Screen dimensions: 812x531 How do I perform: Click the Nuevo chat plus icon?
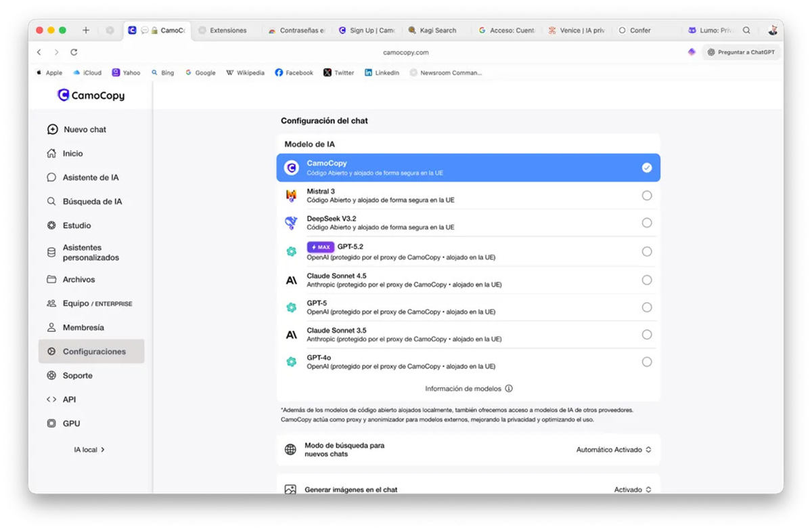tap(52, 129)
